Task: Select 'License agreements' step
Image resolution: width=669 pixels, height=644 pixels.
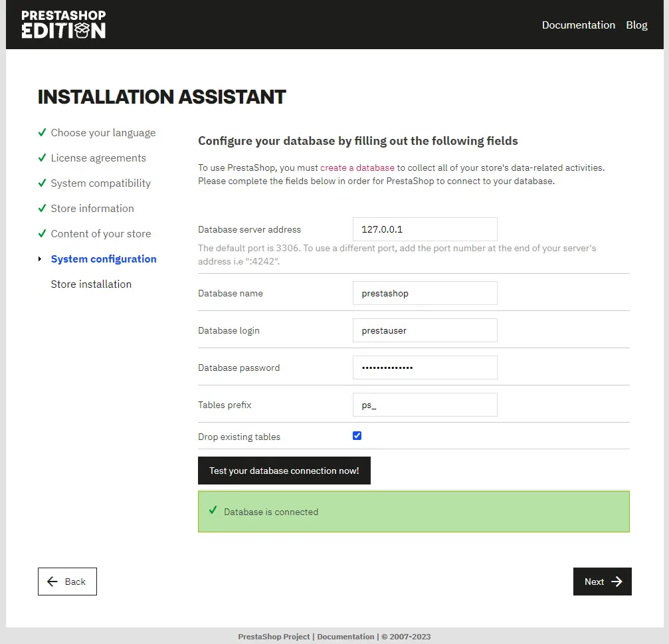Action: (x=98, y=158)
